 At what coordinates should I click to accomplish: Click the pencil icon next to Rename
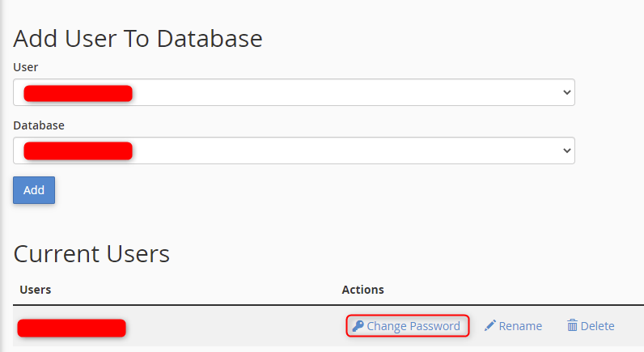tap(490, 326)
